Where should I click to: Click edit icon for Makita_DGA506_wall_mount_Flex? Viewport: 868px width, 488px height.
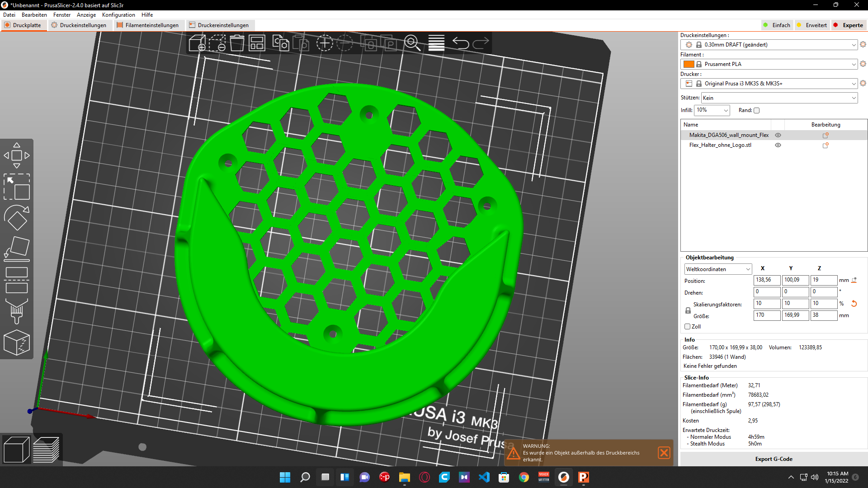[826, 135]
